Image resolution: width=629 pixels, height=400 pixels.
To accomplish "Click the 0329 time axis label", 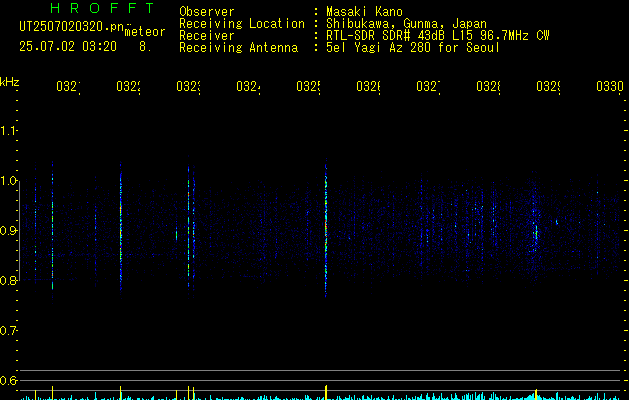I will coord(548,87).
